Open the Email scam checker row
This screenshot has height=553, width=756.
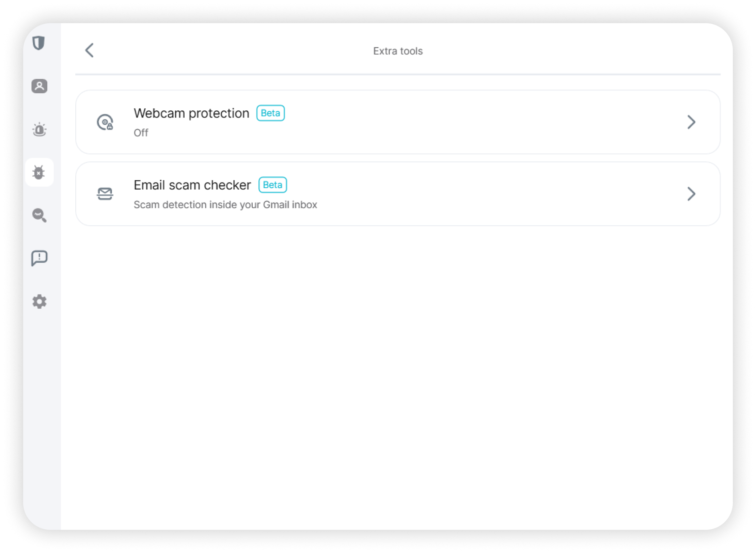click(x=398, y=194)
